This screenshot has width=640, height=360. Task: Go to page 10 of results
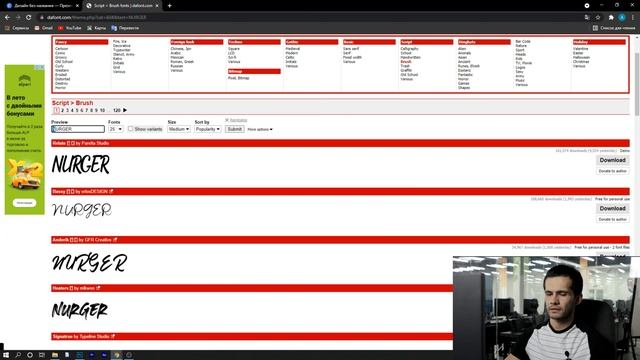pos(102,110)
